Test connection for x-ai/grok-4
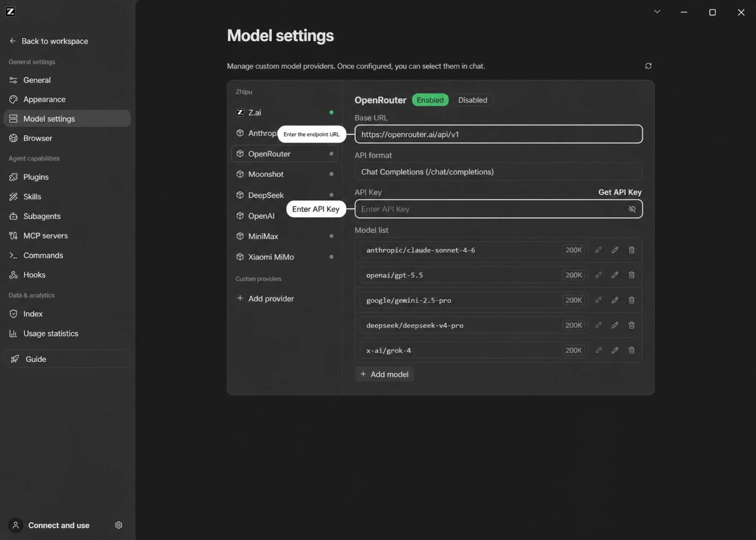This screenshot has width=756, height=540. (598, 350)
